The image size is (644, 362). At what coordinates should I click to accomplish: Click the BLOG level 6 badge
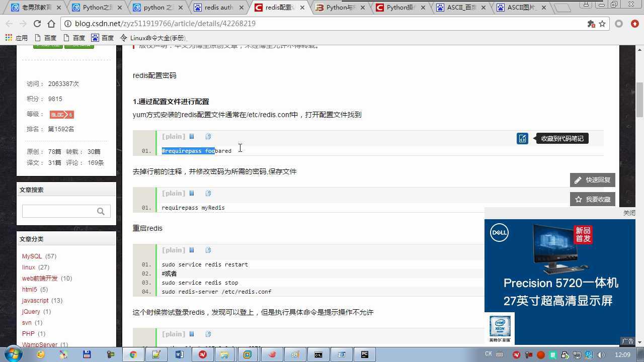coord(61,115)
